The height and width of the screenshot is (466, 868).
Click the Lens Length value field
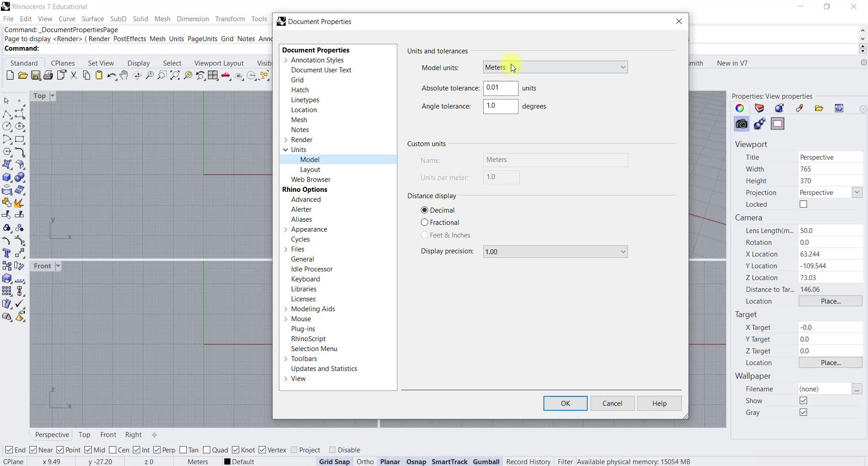click(x=830, y=231)
